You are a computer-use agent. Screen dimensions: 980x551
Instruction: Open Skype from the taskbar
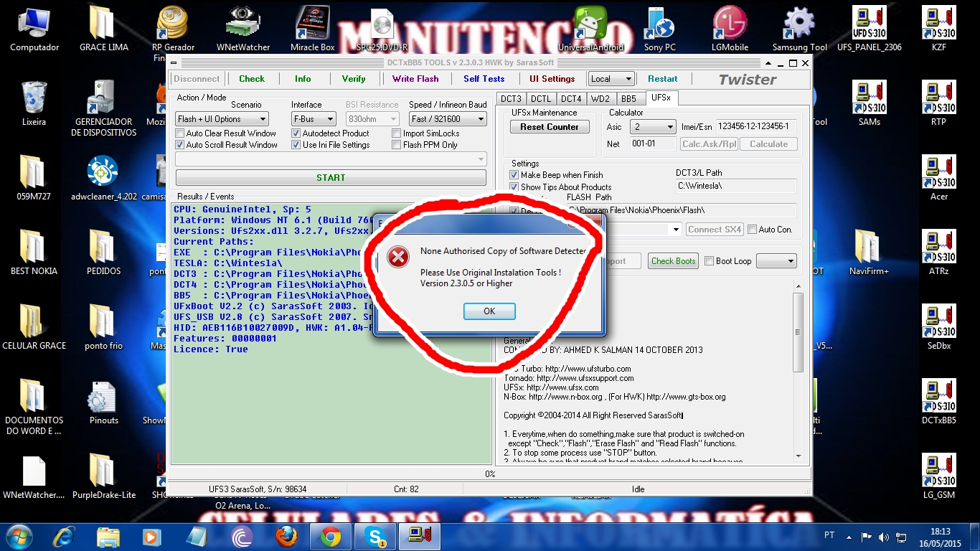[375, 536]
